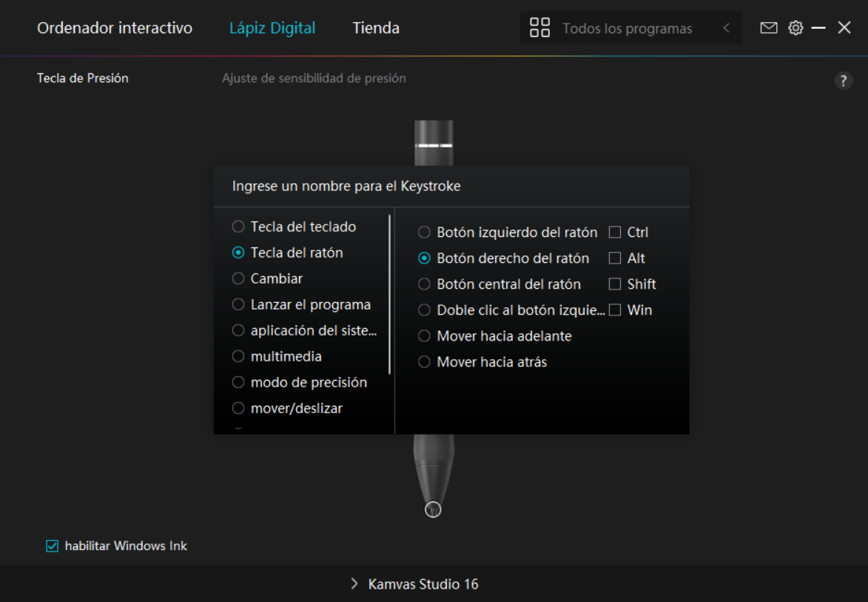The width and height of the screenshot is (868, 602).
Task: Select the Tecla del teclado radio option
Action: point(238,227)
